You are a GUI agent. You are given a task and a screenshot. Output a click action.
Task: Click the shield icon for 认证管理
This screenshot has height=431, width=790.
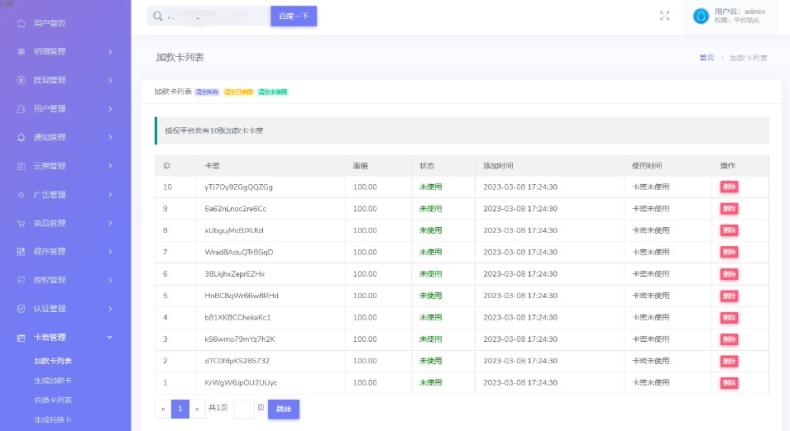(21, 309)
